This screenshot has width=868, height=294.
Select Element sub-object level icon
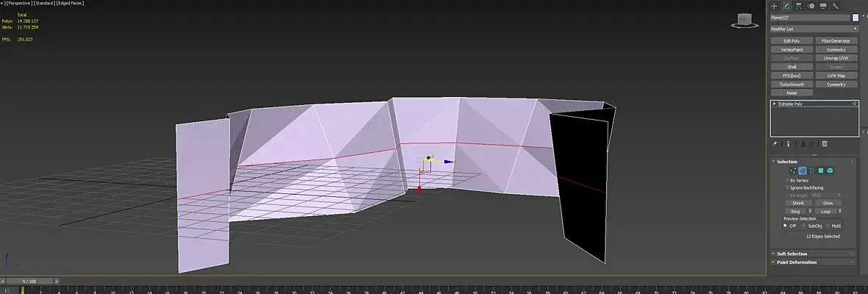point(830,171)
